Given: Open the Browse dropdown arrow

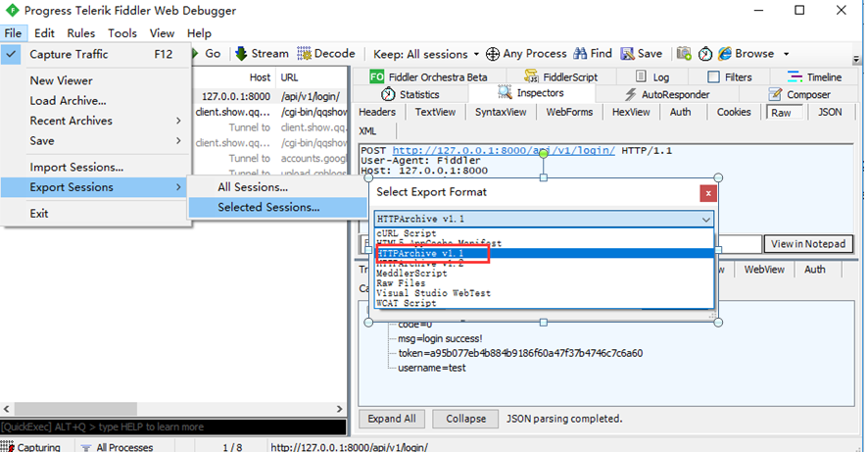Looking at the screenshot, I should 786,54.
